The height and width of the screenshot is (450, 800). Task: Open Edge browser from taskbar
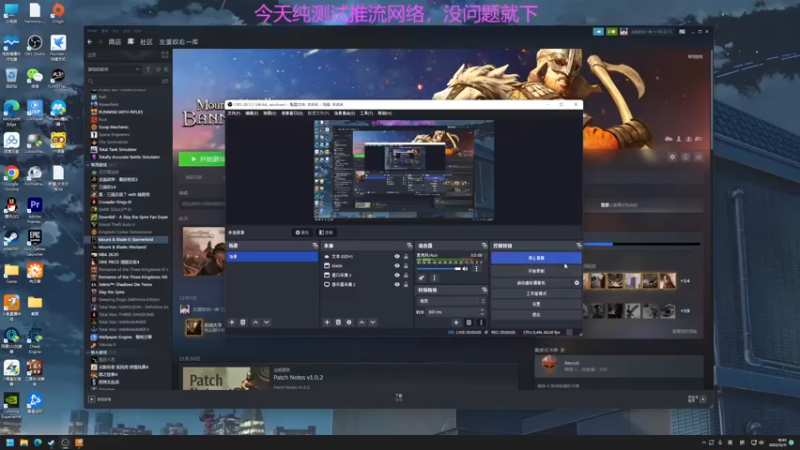[37, 443]
